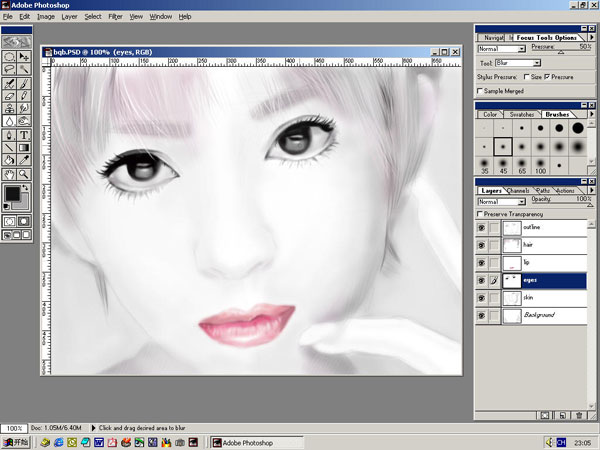Swap foreground and background colors
The height and width of the screenshot is (450, 600).
pyautogui.click(x=25, y=188)
